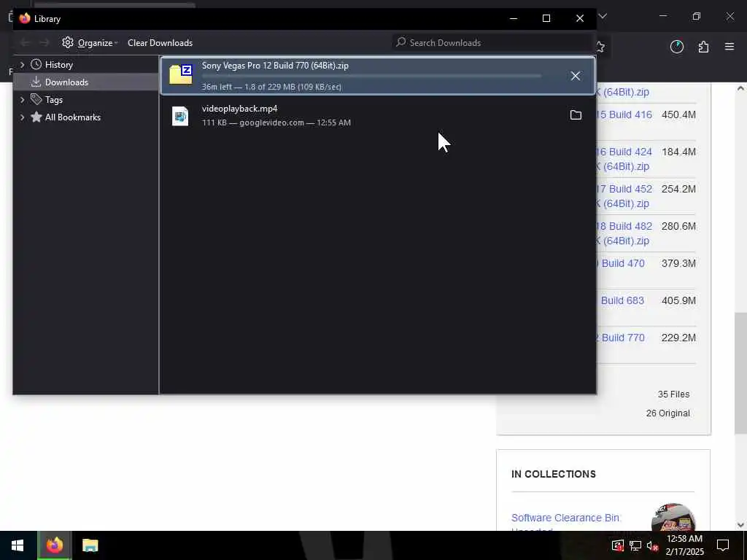This screenshot has width=747, height=560.
Task: Select the videoplayback.mp4 download entry
Action: [x=378, y=116]
